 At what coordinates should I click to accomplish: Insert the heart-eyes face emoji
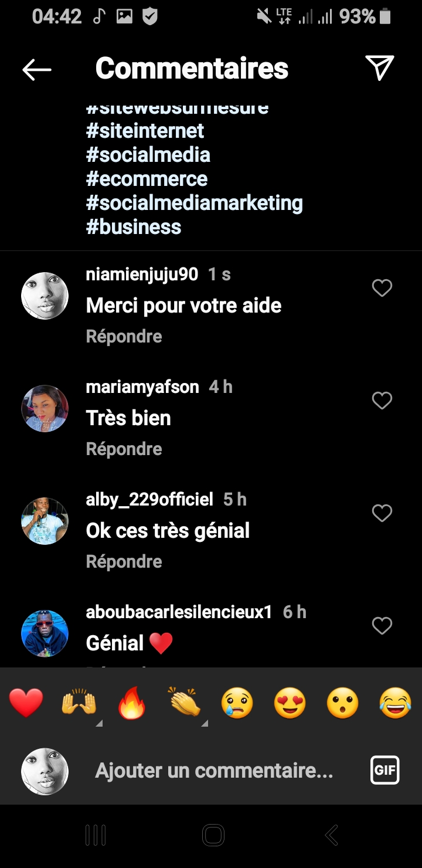(290, 704)
